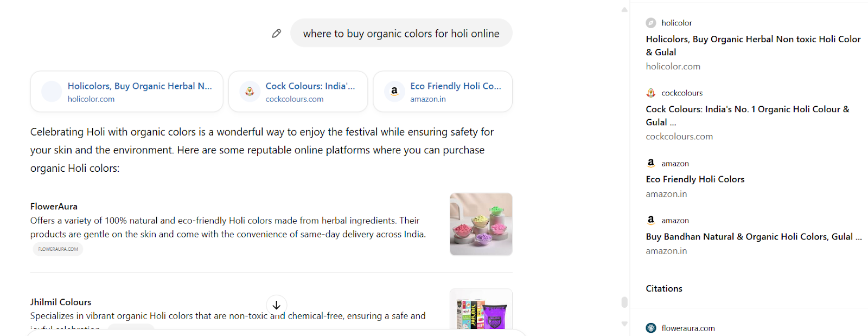Click the sidebar scrollbar up arrow
The height and width of the screenshot is (336, 868).
coord(624,9)
